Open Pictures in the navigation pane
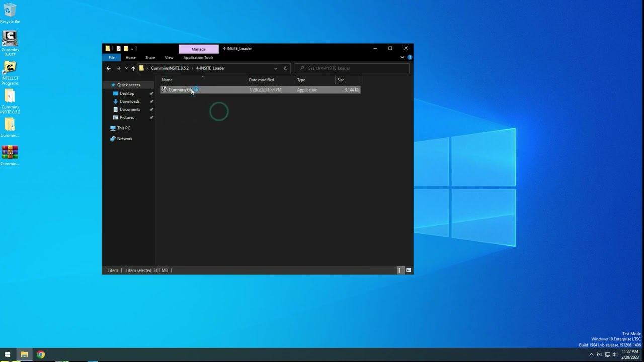This screenshot has height=362, width=644. point(127,117)
